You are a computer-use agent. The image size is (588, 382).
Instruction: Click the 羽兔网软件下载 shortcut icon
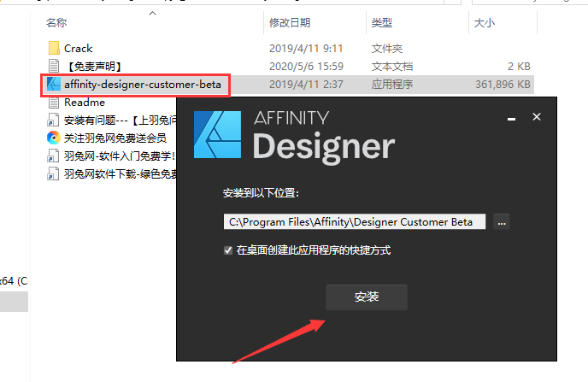pyautogui.click(x=53, y=174)
